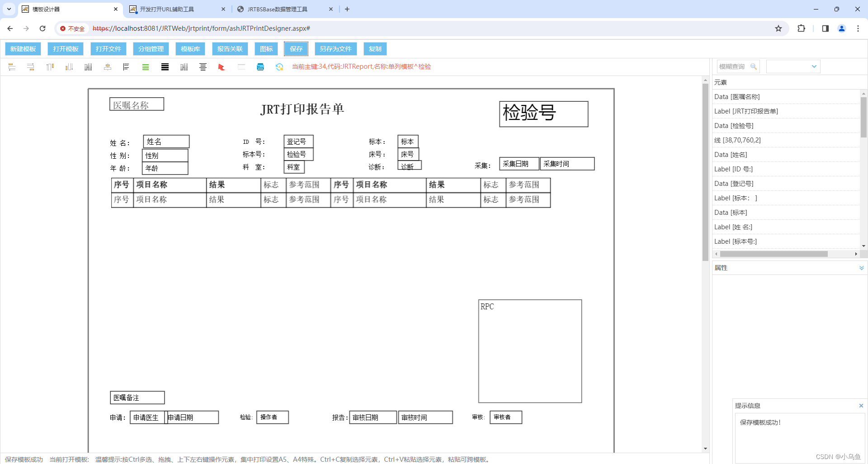Click the 不安全 site security indicator

[72, 28]
